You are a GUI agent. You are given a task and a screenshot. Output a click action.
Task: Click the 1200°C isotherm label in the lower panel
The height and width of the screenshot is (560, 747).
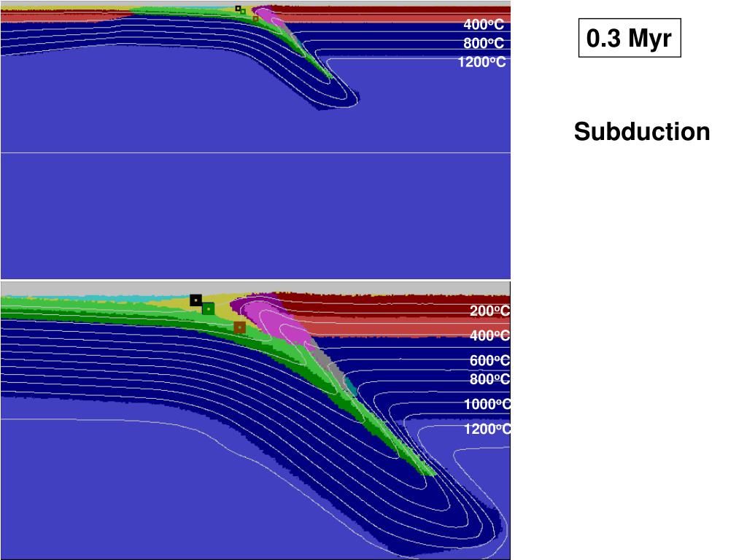[x=487, y=429]
